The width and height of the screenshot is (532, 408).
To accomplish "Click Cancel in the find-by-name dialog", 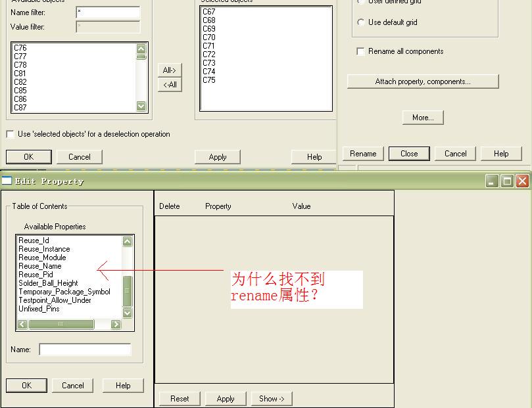I will pos(80,157).
